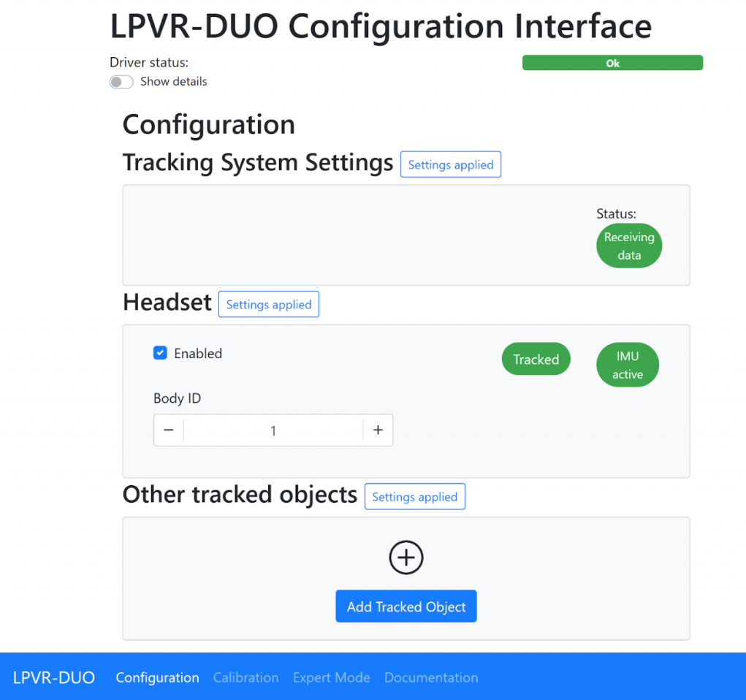
Task: Toggle the Show details switch
Action: 121,82
